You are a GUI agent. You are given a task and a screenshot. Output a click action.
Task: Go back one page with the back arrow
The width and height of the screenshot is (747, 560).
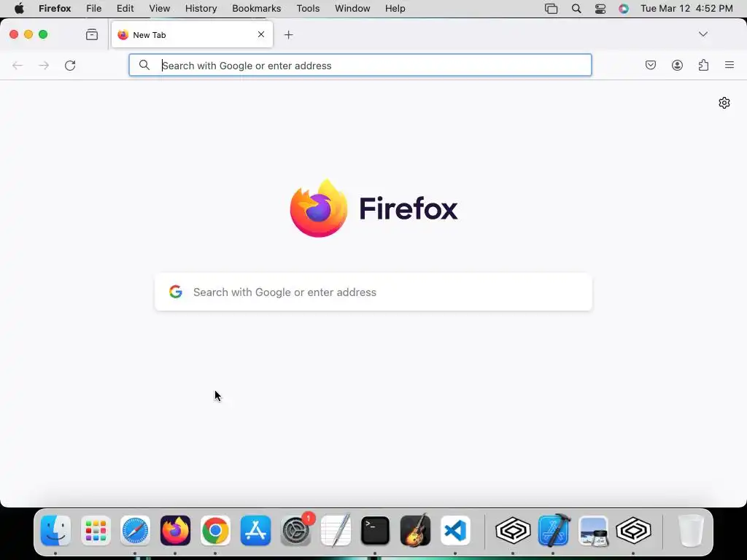18,65
